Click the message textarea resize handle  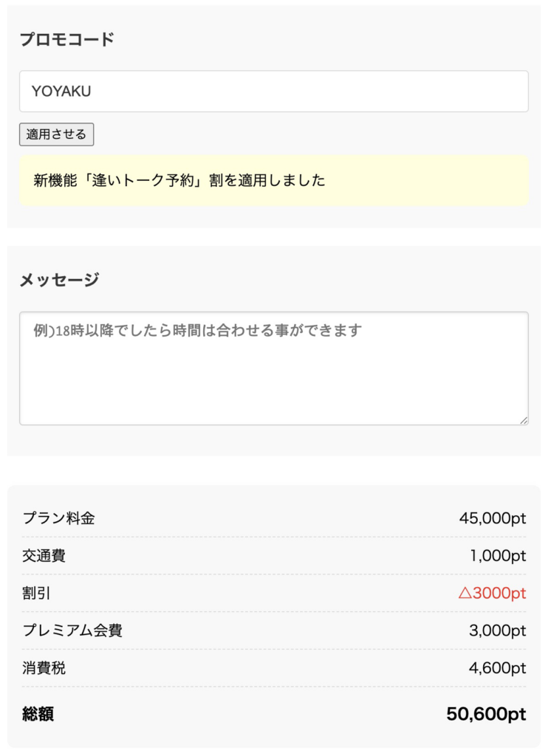coord(524,420)
